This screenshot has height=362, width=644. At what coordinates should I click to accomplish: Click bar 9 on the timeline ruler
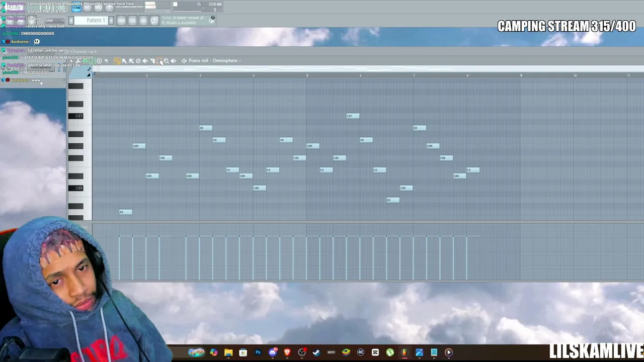point(521,75)
